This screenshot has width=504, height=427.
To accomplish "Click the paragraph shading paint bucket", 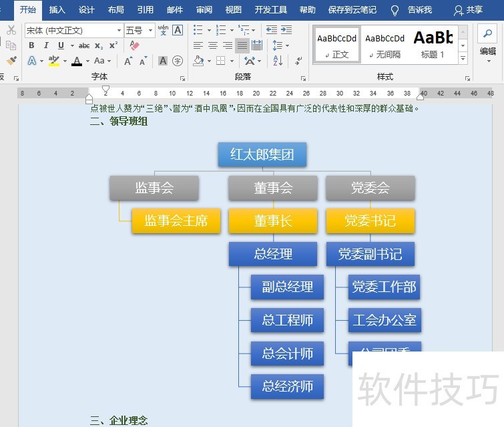I will click(199, 61).
